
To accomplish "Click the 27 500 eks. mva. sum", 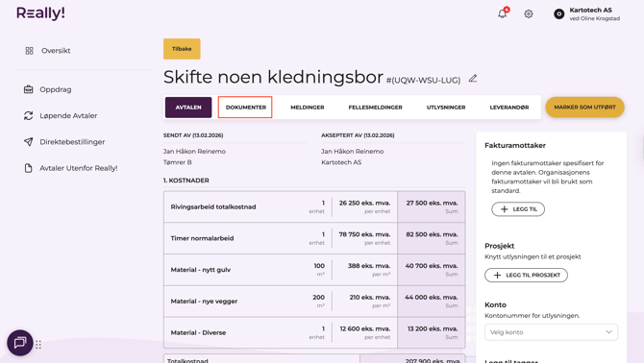I will click(x=432, y=203).
